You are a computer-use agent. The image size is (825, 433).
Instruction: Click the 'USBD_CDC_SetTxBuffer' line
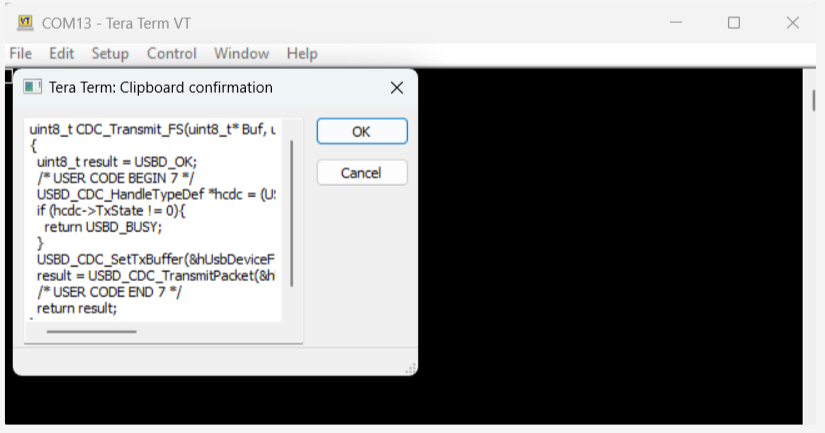[156, 260]
